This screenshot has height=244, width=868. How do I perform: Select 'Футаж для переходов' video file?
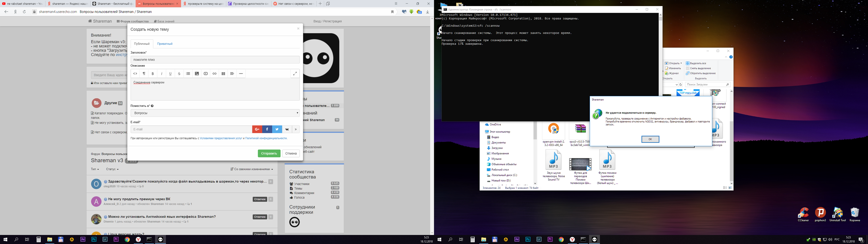click(x=580, y=171)
